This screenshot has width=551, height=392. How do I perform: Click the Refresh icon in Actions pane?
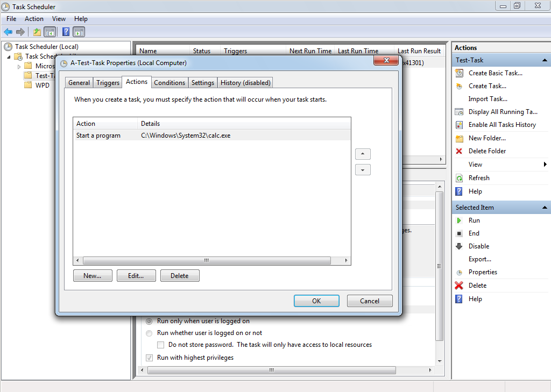(x=459, y=178)
